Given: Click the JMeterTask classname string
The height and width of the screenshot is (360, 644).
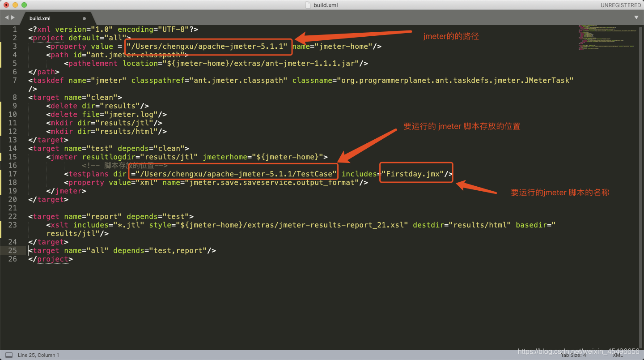Looking at the screenshot, I should click(x=455, y=80).
